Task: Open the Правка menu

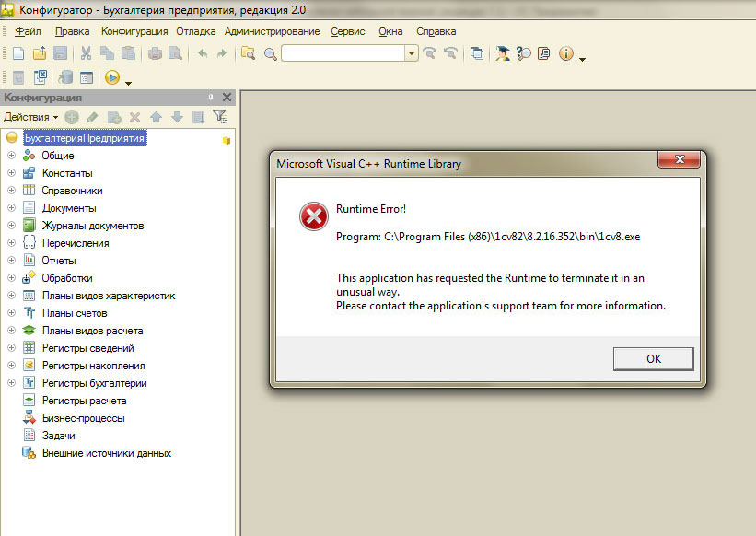Action: click(73, 31)
